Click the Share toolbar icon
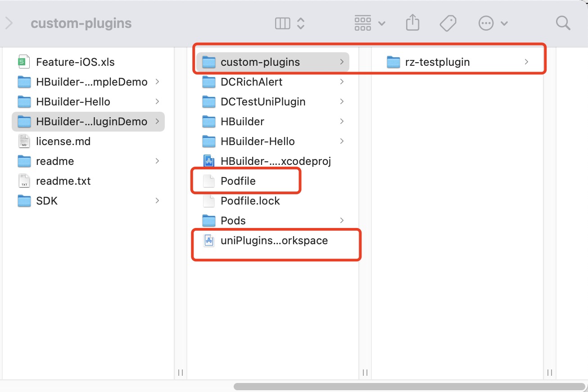588x392 pixels. tap(412, 23)
